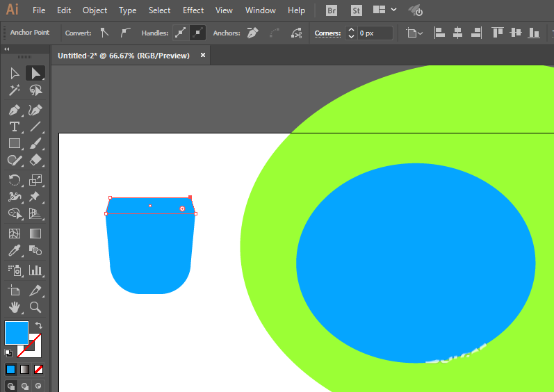Image resolution: width=554 pixels, height=392 pixels.
Task: Open the Effect menu
Action: [x=193, y=10]
